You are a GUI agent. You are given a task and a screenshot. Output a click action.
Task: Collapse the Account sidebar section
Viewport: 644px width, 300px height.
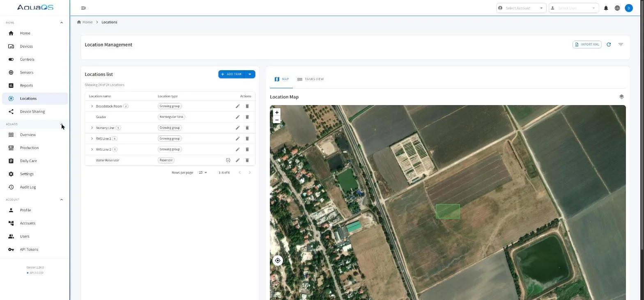(x=62, y=200)
